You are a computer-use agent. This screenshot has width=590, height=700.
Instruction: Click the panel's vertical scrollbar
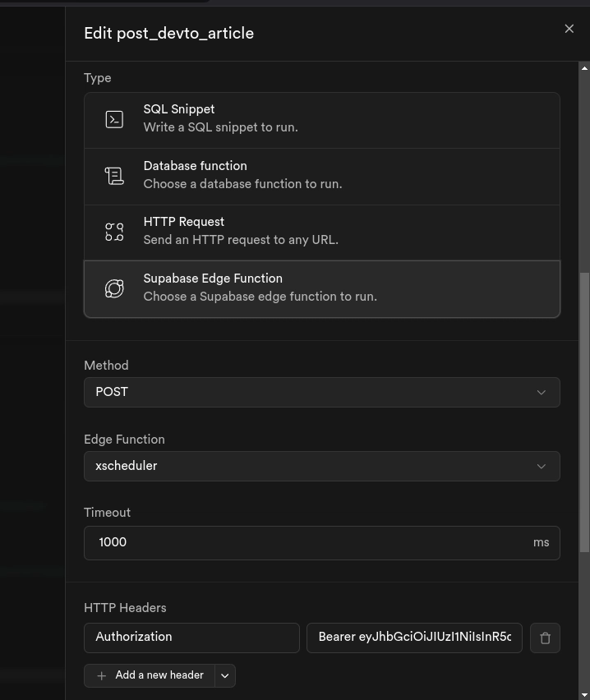point(584,411)
